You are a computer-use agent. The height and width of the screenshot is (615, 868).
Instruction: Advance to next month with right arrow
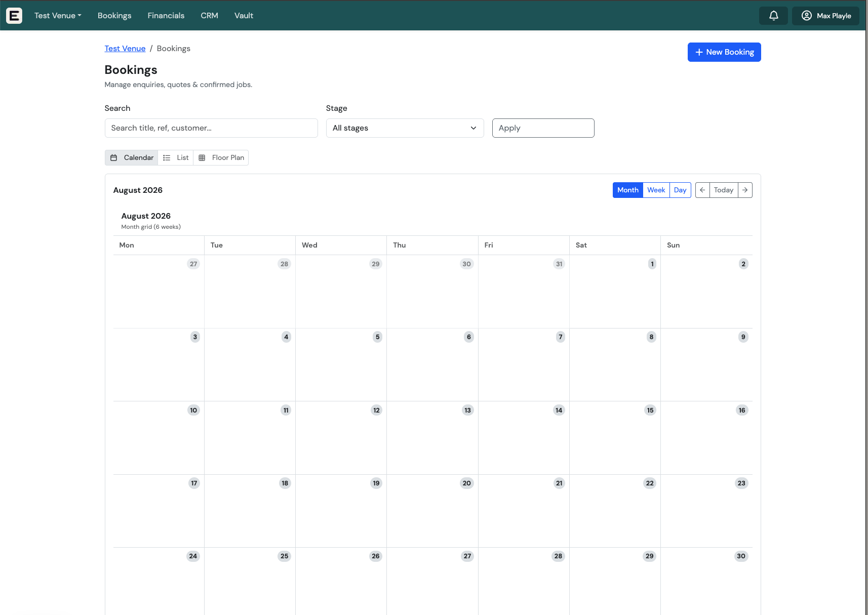(745, 190)
